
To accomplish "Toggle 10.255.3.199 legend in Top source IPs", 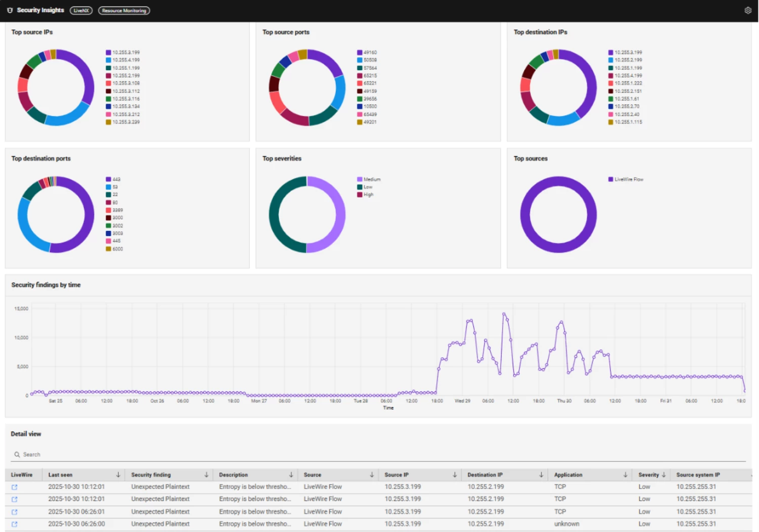I will tap(123, 53).
